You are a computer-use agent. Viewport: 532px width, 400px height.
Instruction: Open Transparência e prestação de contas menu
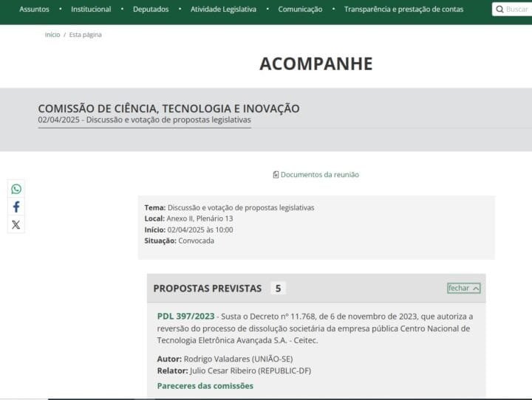click(403, 10)
